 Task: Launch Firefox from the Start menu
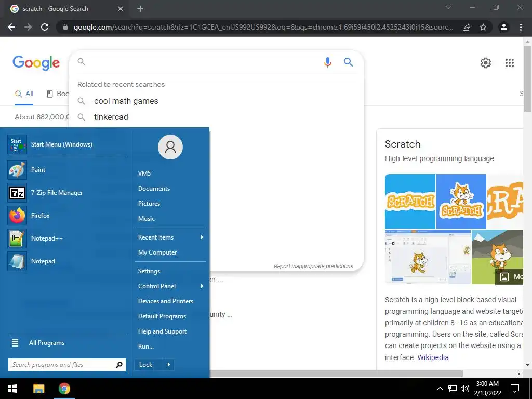(67, 216)
